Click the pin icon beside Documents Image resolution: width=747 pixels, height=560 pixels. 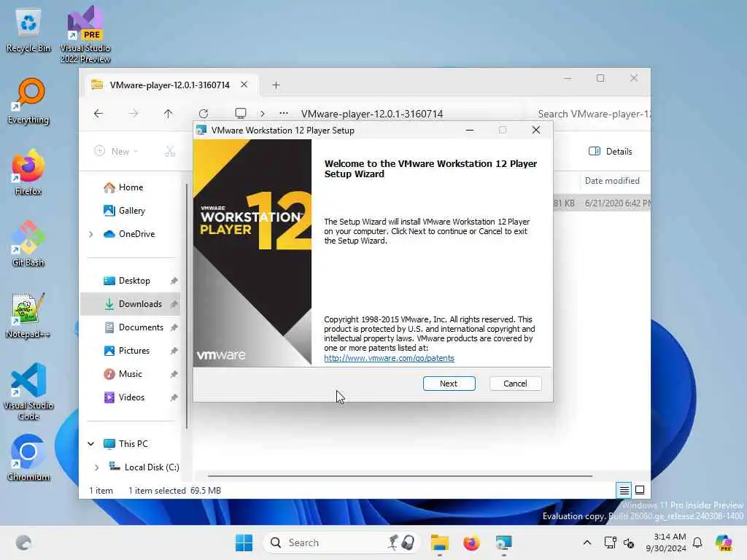coord(174,327)
